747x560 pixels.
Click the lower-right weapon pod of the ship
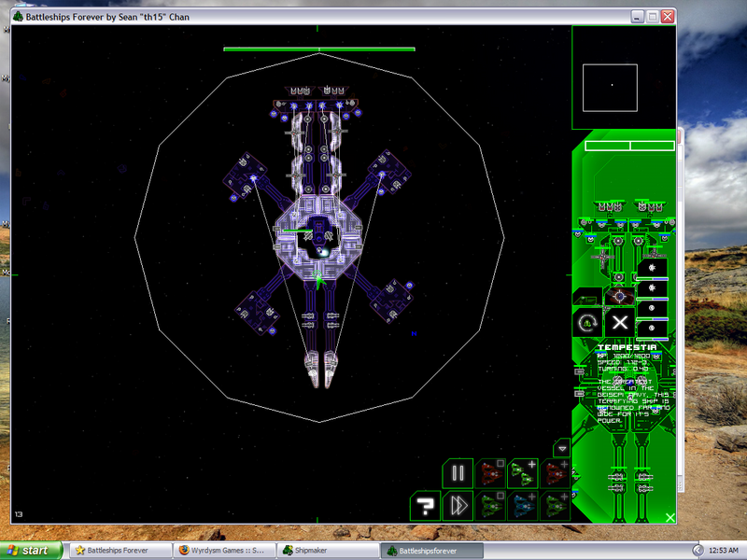(391, 300)
